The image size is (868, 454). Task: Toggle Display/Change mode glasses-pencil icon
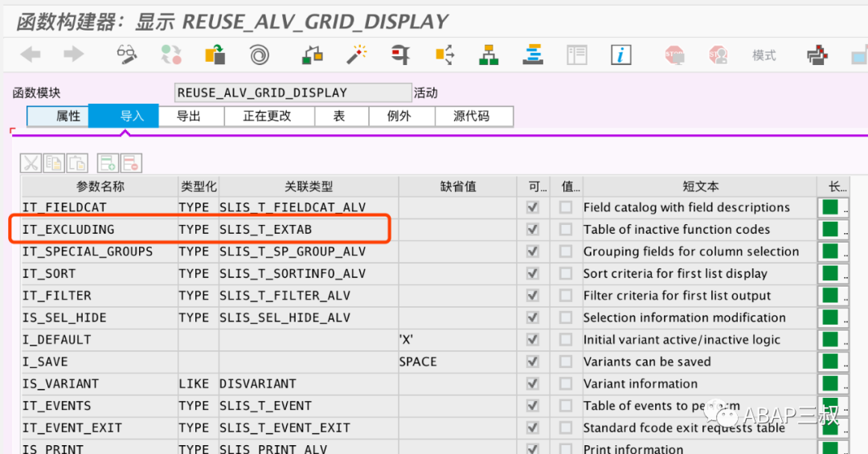[x=126, y=55]
